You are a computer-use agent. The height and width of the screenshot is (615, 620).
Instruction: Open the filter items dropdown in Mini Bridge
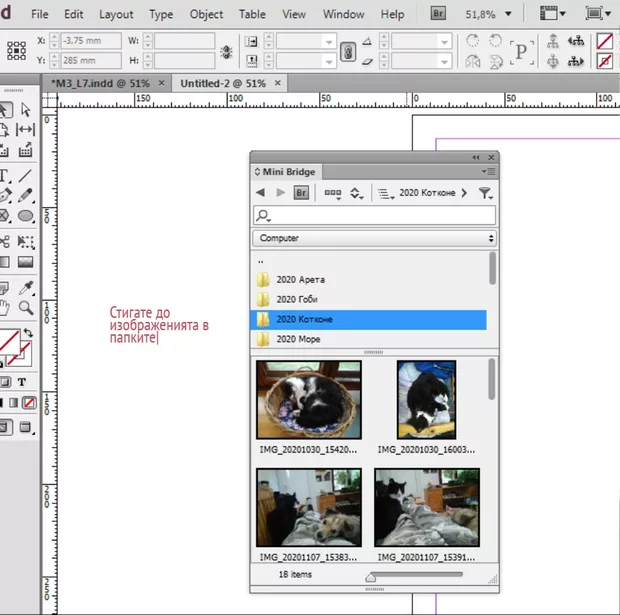[x=485, y=192]
